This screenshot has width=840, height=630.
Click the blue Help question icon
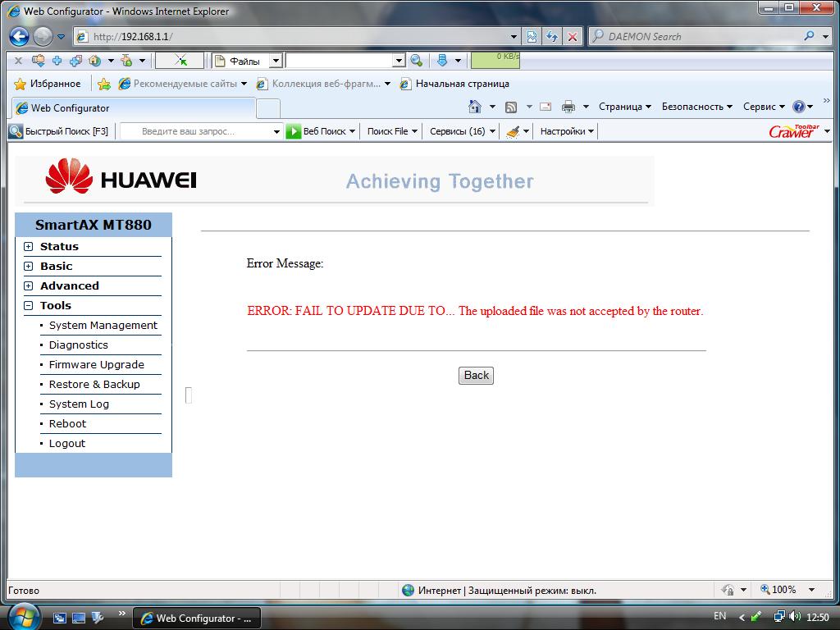click(799, 107)
